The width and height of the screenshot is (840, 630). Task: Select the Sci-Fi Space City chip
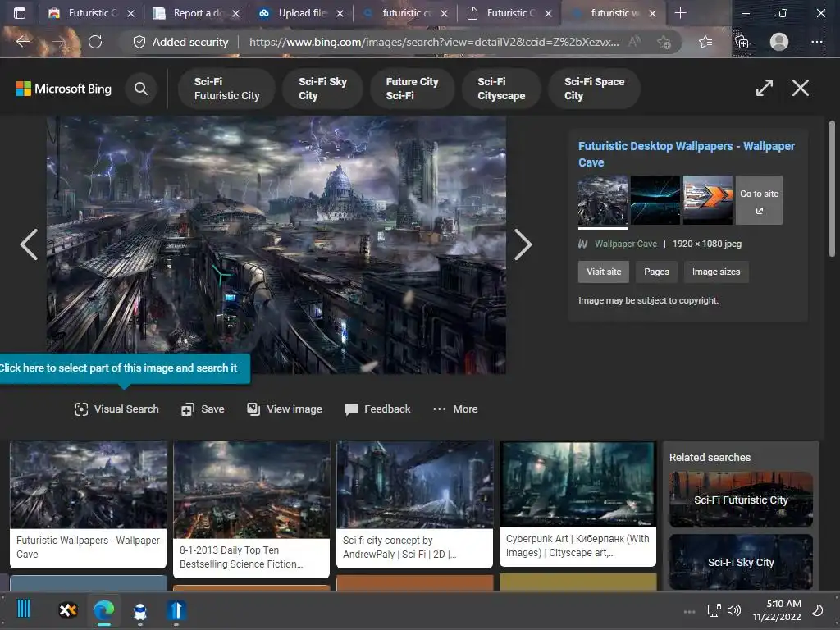[594, 89]
